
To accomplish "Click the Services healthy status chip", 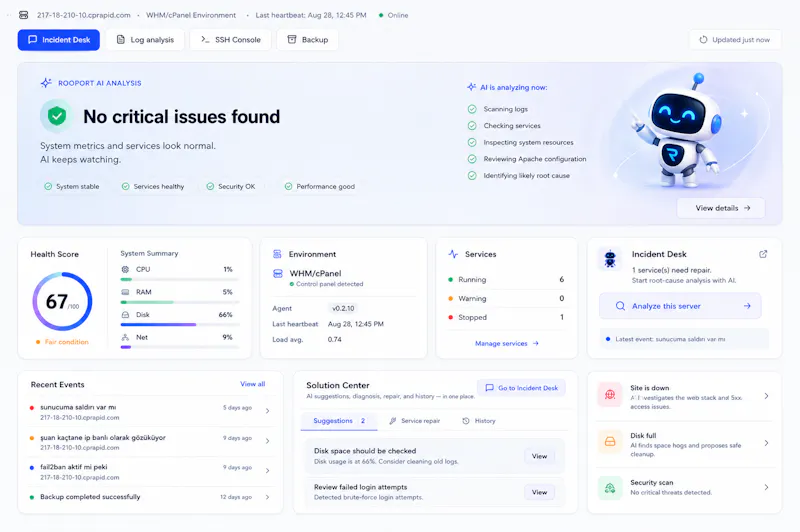I will (x=153, y=187).
